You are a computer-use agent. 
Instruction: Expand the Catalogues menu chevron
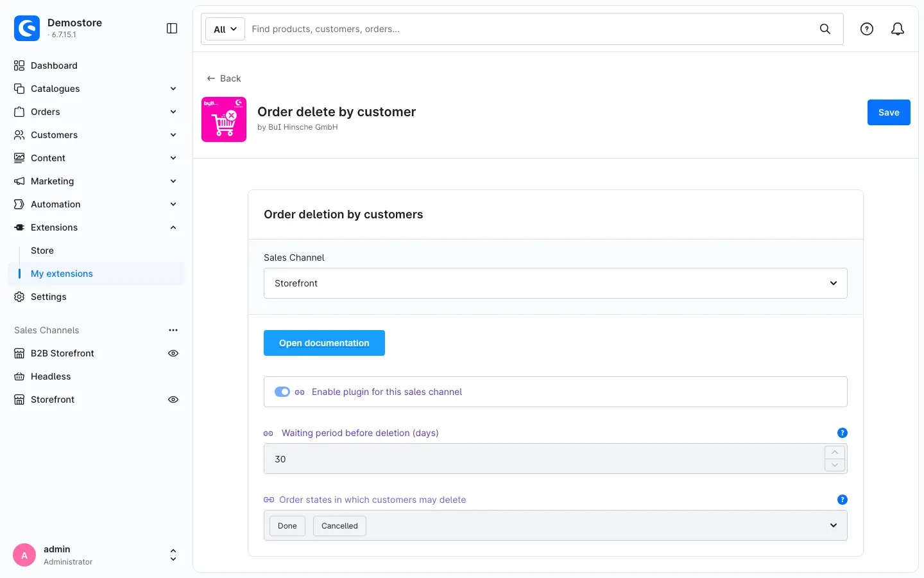(x=173, y=89)
